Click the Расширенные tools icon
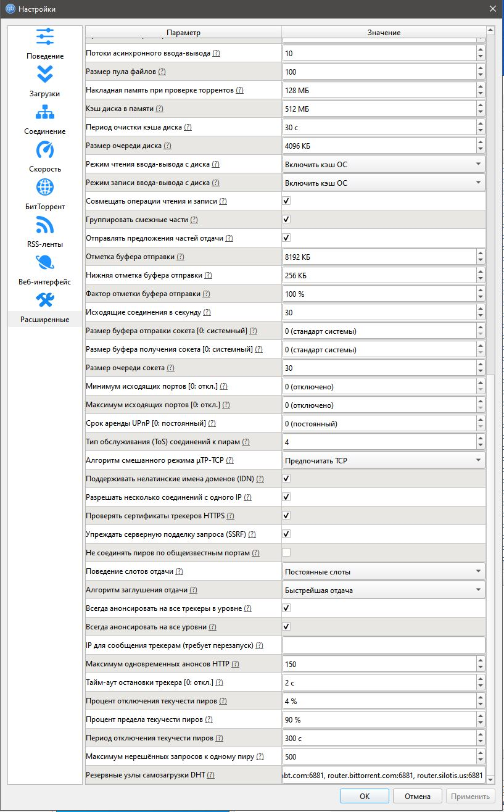 [x=45, y=300]
